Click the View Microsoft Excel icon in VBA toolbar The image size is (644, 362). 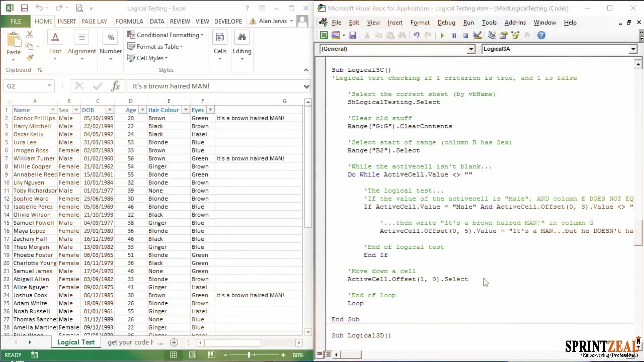324,35
